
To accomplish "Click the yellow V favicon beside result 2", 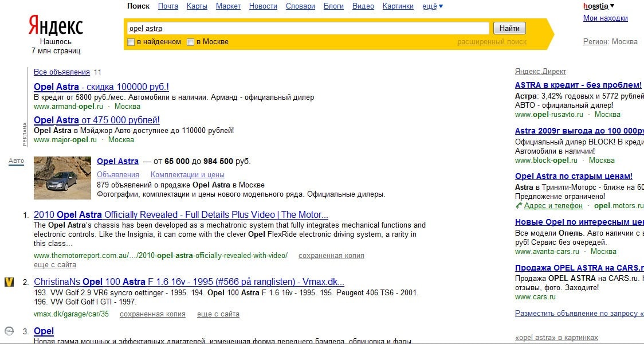I will click(9, 282).
